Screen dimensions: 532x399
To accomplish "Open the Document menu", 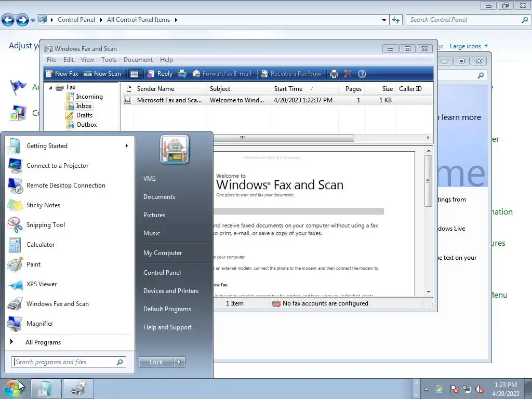I will pyautogui.click(x=138, y=60).
